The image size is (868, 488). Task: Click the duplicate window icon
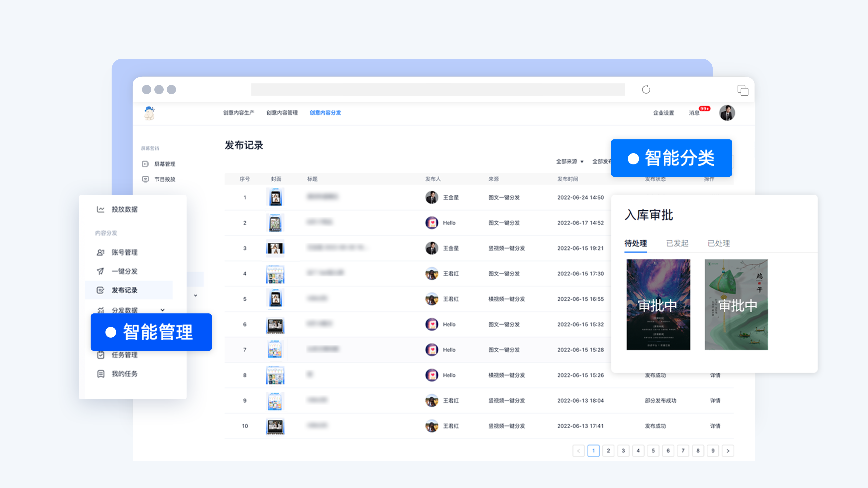coord(743,90)
